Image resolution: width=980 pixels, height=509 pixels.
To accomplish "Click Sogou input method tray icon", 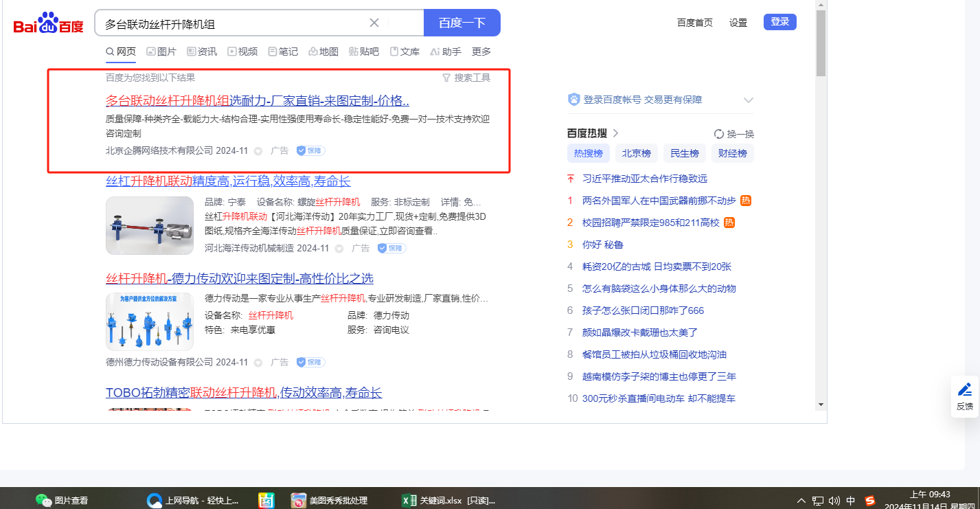I will (x=870, y=500).
